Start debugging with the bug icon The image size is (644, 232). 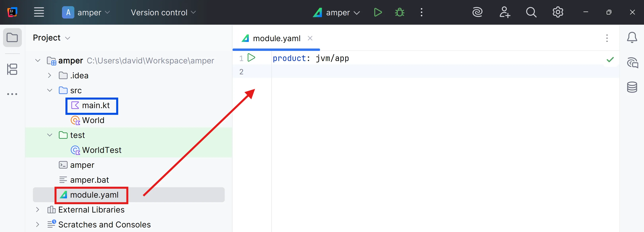[x=400, y=12]
